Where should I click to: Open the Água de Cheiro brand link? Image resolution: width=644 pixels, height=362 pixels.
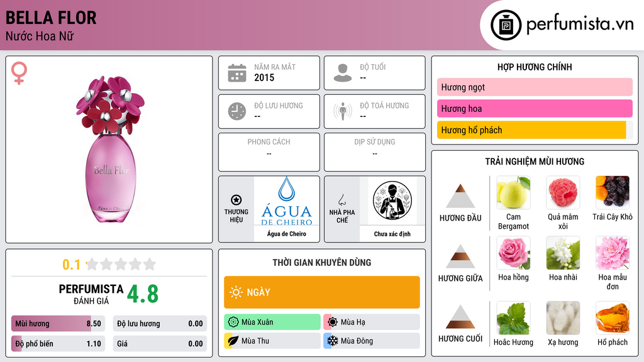point(287,234)
